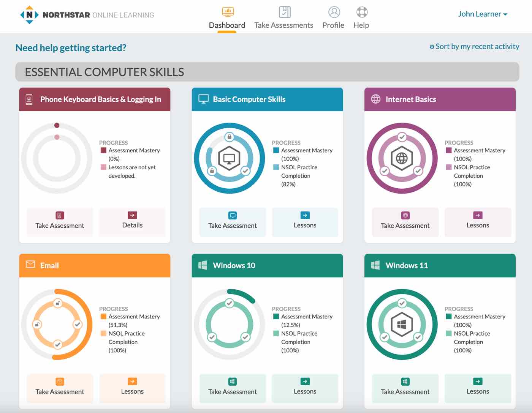Click the Email (51.3%) mastery text

point(118,325)
